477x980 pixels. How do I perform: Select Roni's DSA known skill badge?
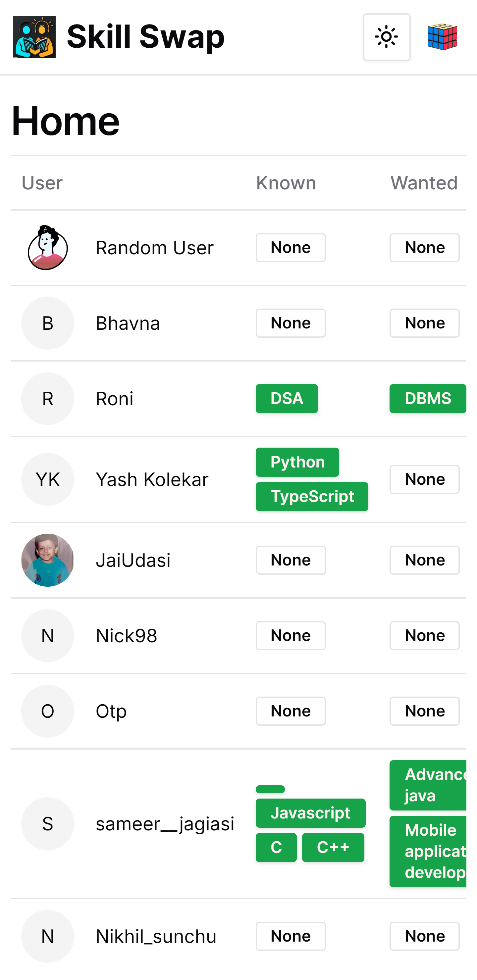pos(286,398)
